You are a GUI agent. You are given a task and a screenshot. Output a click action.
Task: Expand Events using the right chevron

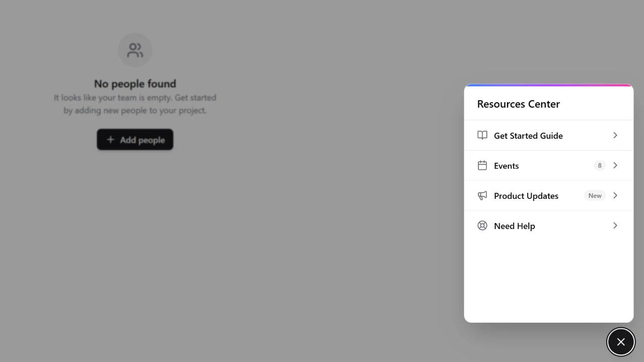(x=615, y=166)
